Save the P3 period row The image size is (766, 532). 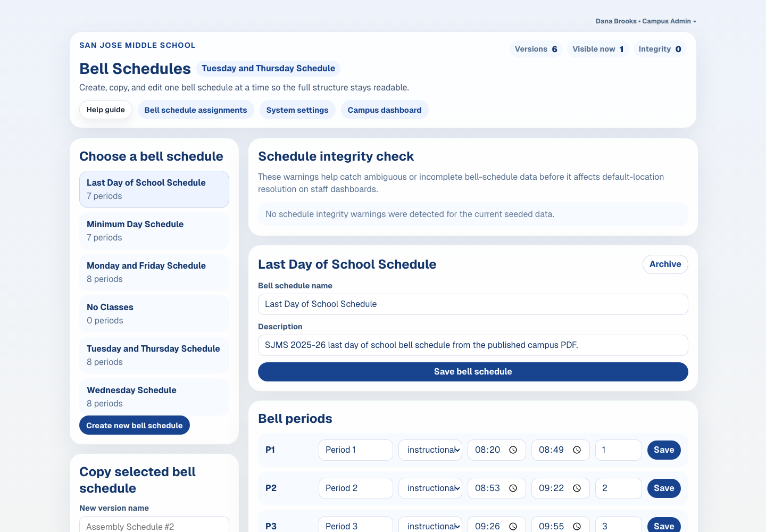click(x=664, y=525)
